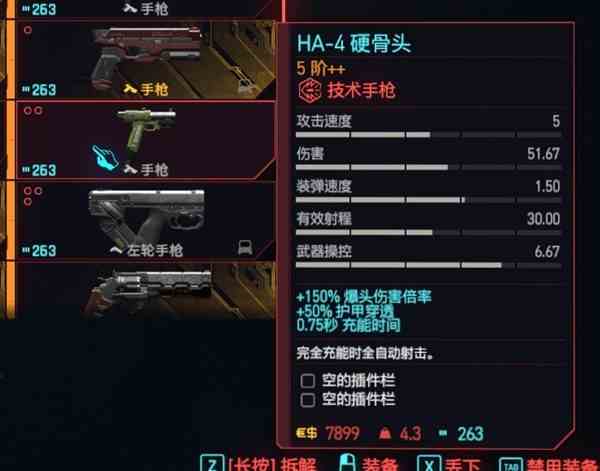Select the second empty mod slot checkbox
This screenshot has width=600, height=471.
pyautogui.click(x=308, y=400)
